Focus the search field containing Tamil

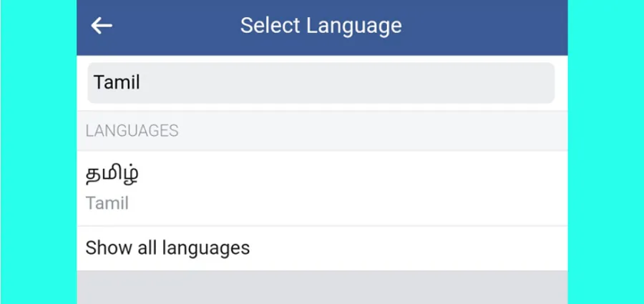pyautogui.click(x=321, y=82)
